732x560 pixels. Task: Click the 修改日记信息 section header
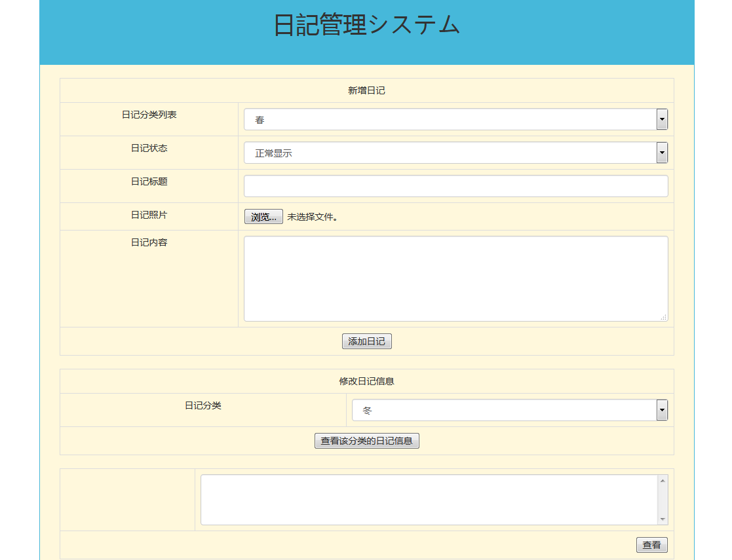pyautogui.click(x=366, y=381)
